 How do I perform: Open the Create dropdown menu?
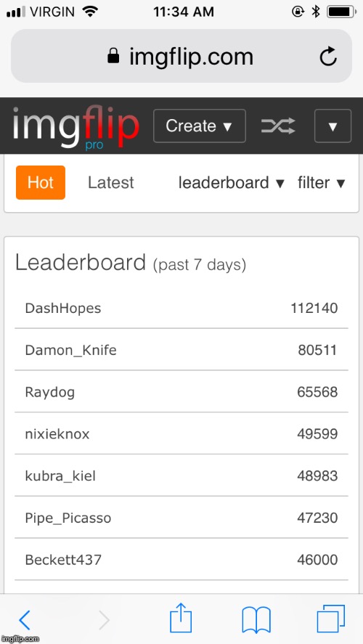[x=200, y=126]
